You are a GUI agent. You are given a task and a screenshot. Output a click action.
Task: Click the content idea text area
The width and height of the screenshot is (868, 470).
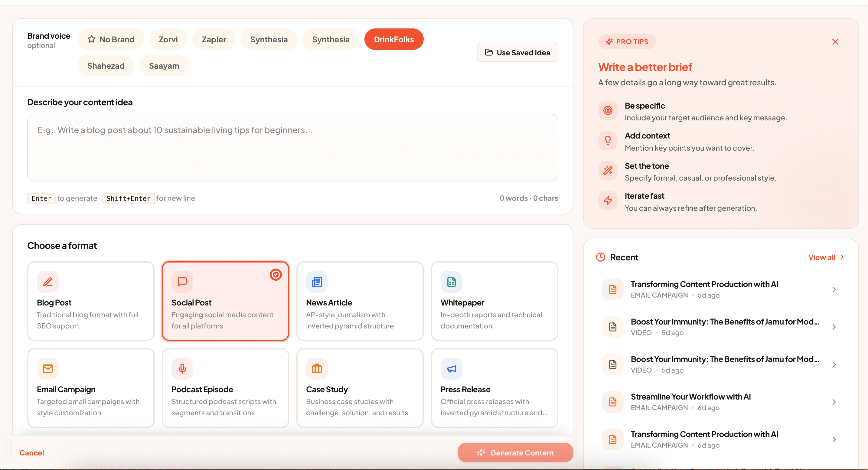click(292, 148)
